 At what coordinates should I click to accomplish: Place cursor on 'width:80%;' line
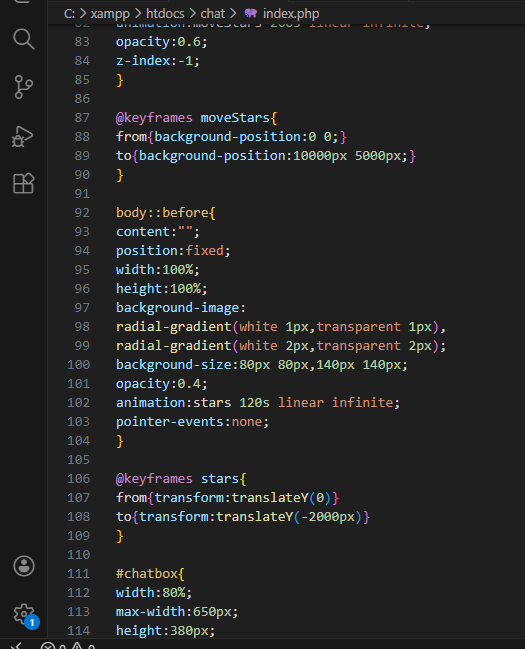[x=154, y=593]
